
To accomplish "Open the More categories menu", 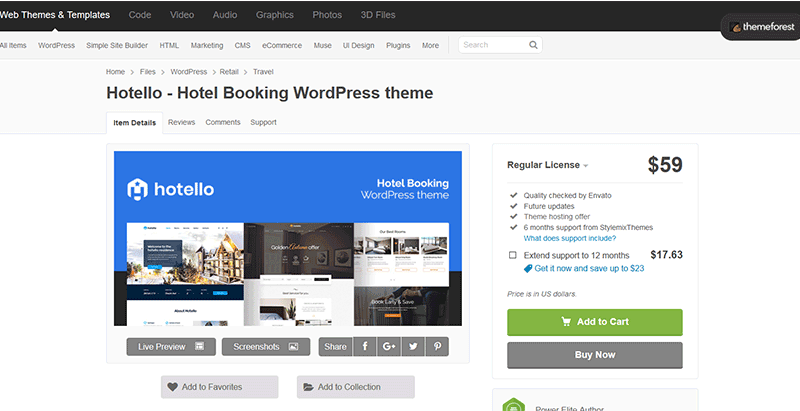I will 430,45.
